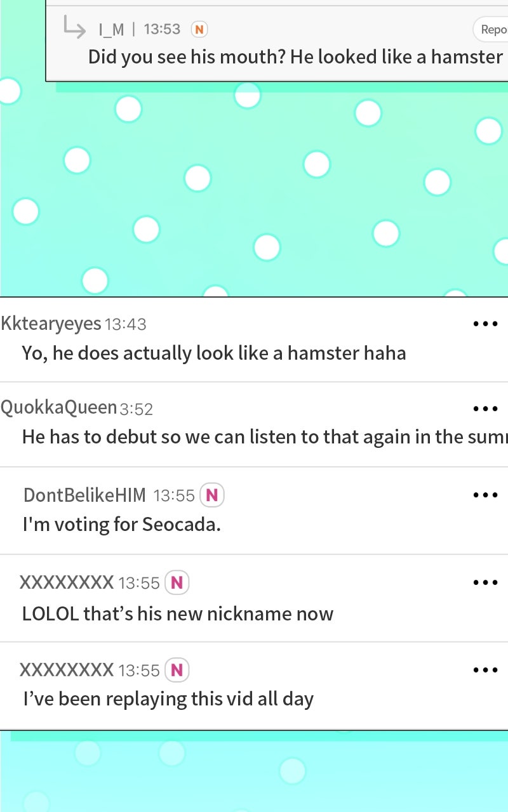Click the Report button on I_M's reply
Screen dimensions: 508x812
(x=491, y=29)
